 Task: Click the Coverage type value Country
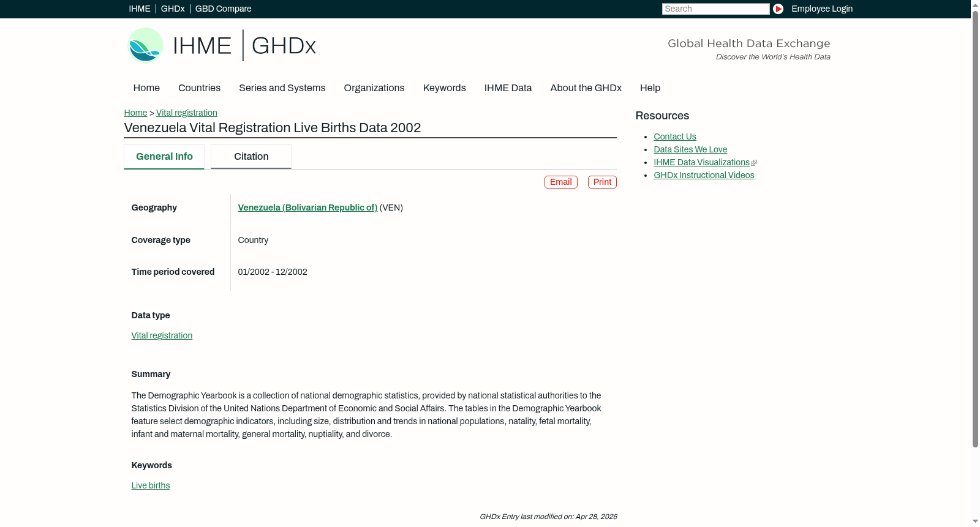[x=253, y=241]
